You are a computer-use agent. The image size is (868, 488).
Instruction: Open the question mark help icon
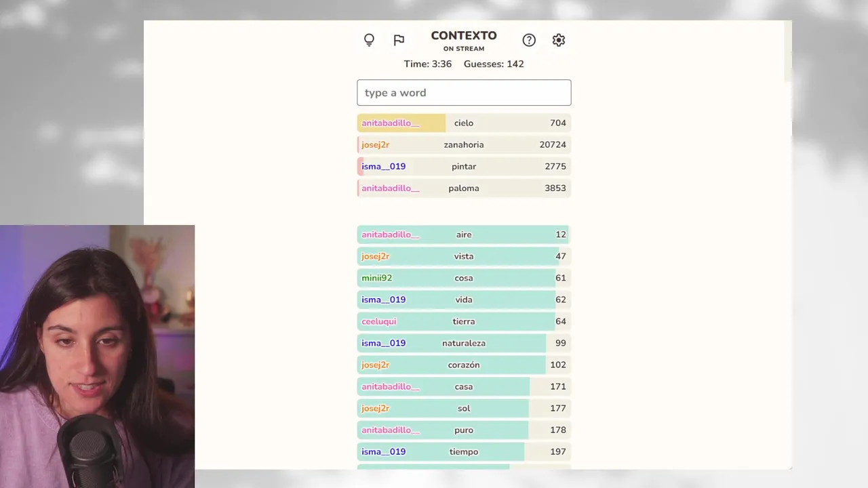(529, 40)
